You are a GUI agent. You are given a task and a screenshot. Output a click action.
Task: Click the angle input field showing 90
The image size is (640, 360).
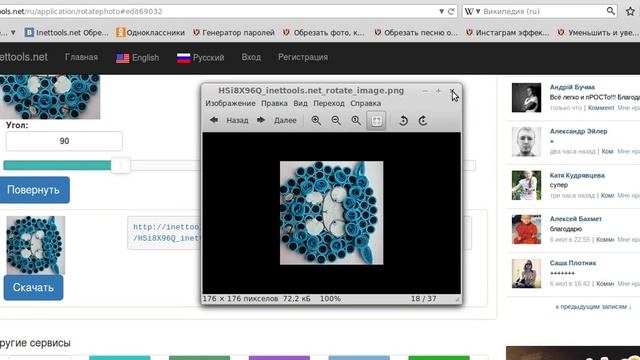click(64, 141)
